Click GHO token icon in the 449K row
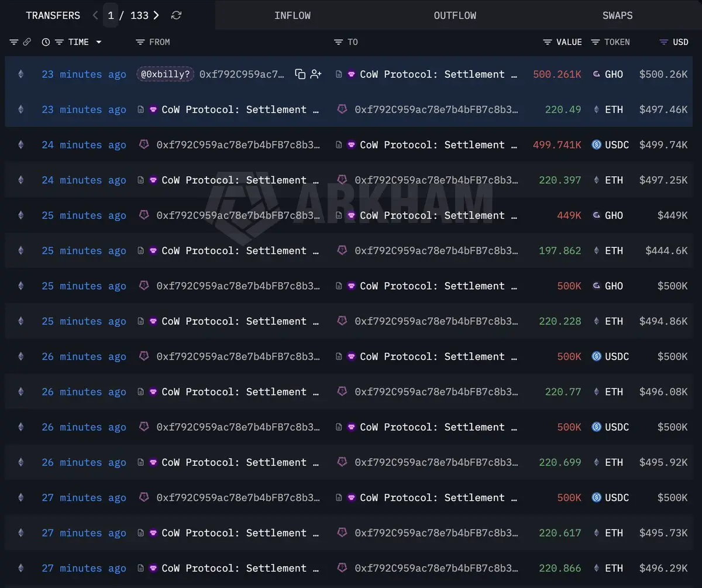This screenshot has height=588, width=702. (596, 215)
